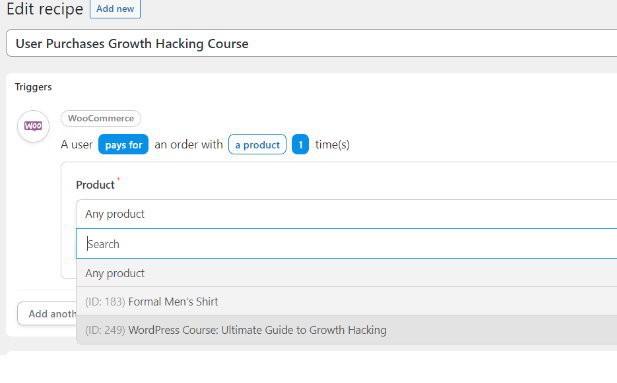Click the 'an order with' sentence text
This screenshot has height=383, width=617.
188,144
